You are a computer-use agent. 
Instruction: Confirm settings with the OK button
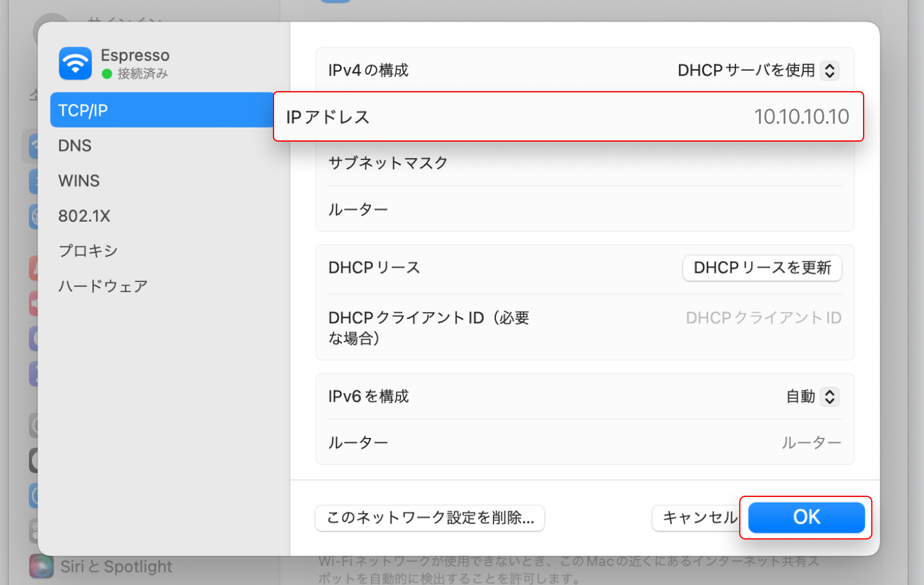pyautogui.click(x=806, y=517)
